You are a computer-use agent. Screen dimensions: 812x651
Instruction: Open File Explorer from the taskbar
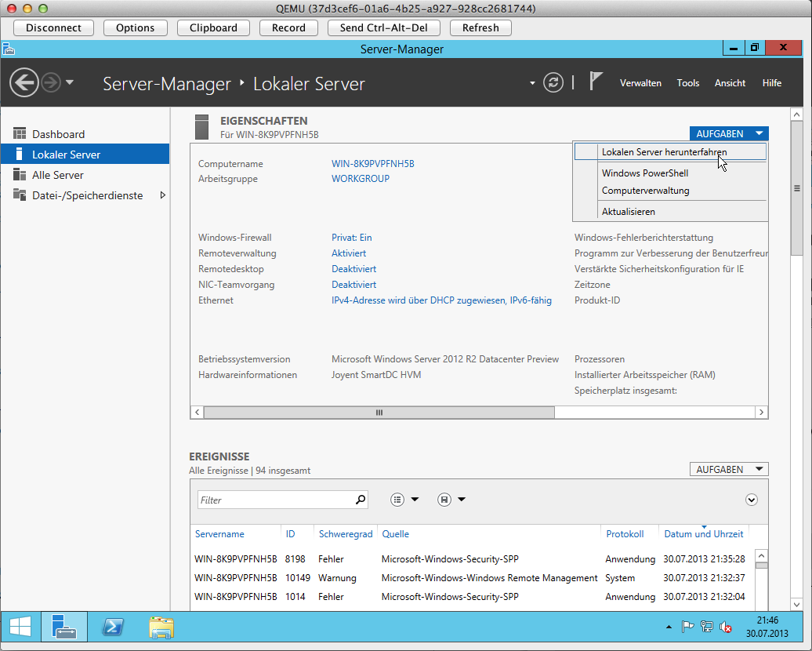[x=161, y=627]
